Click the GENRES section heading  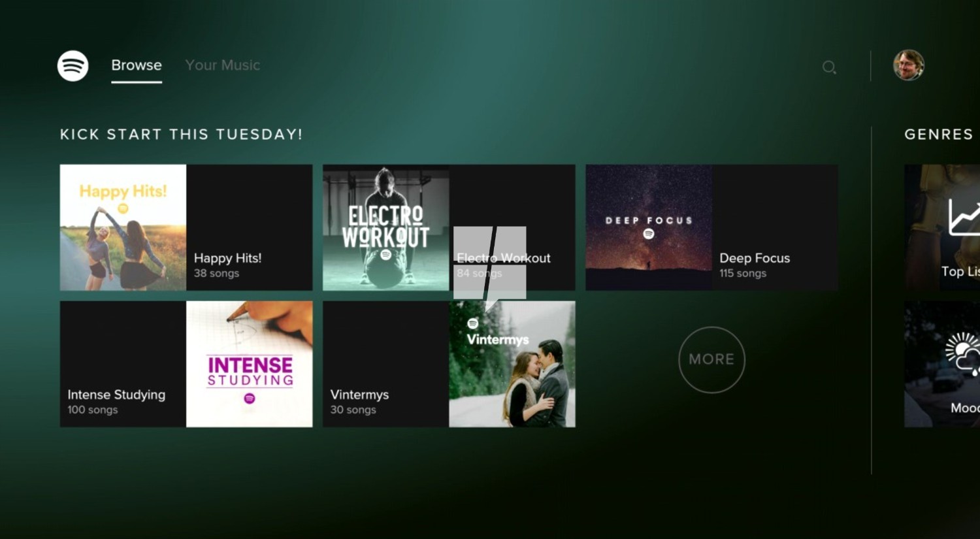938,135
